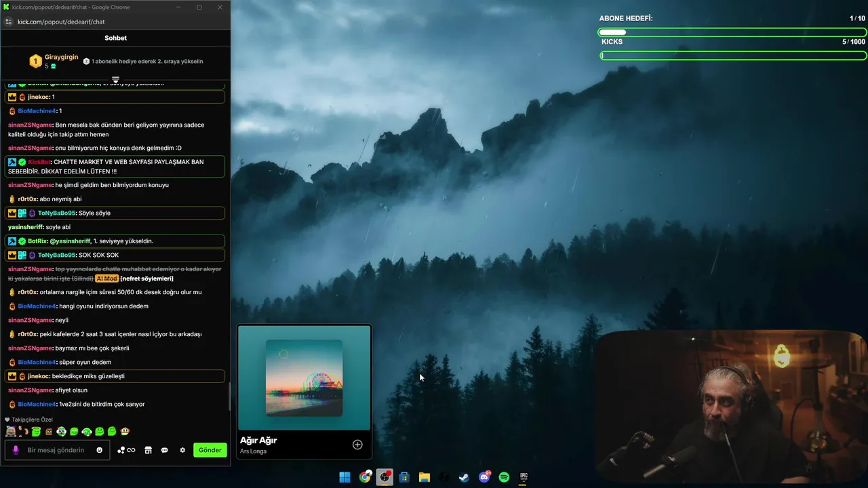Click the Ağır Ağır song title
The height and width of the screenshot is (488, 868).
click(258, 441)
